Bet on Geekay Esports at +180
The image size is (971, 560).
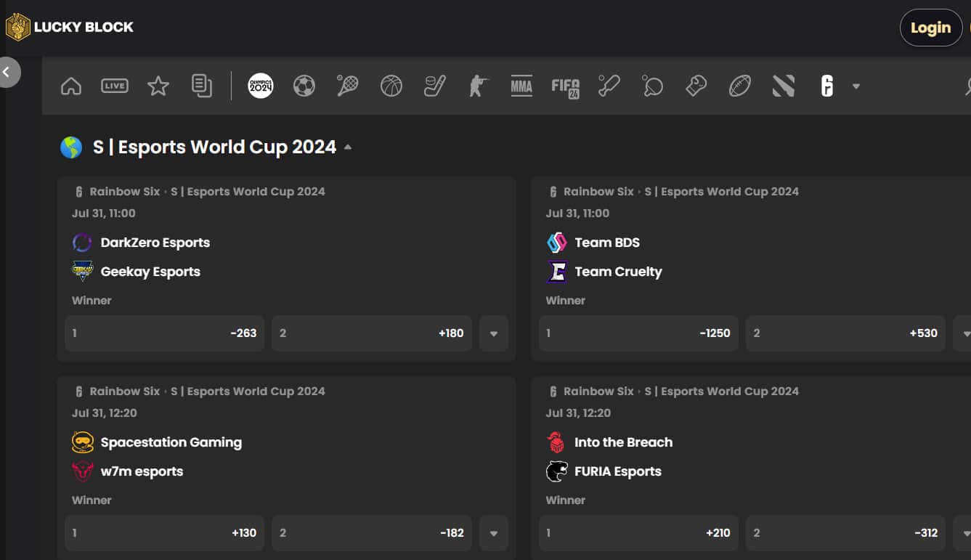[372, 333]
